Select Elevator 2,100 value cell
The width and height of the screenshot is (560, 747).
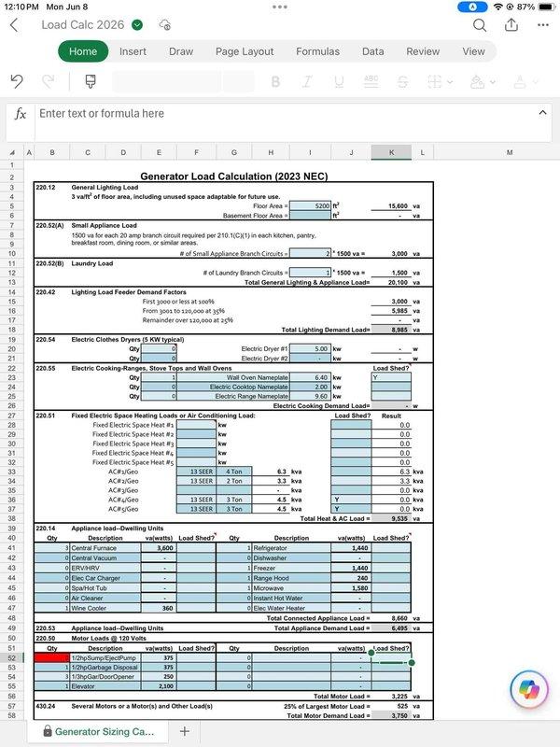[159, 686]
